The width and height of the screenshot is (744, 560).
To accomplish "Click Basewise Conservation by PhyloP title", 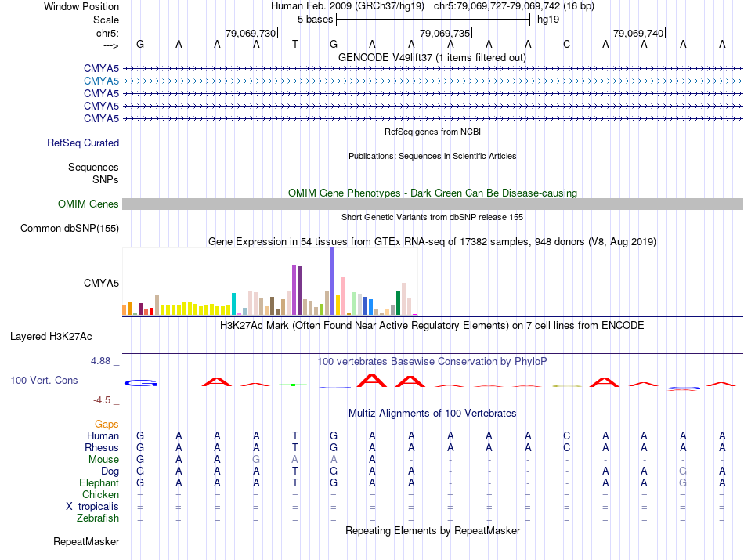I will [x=432, y=362].
